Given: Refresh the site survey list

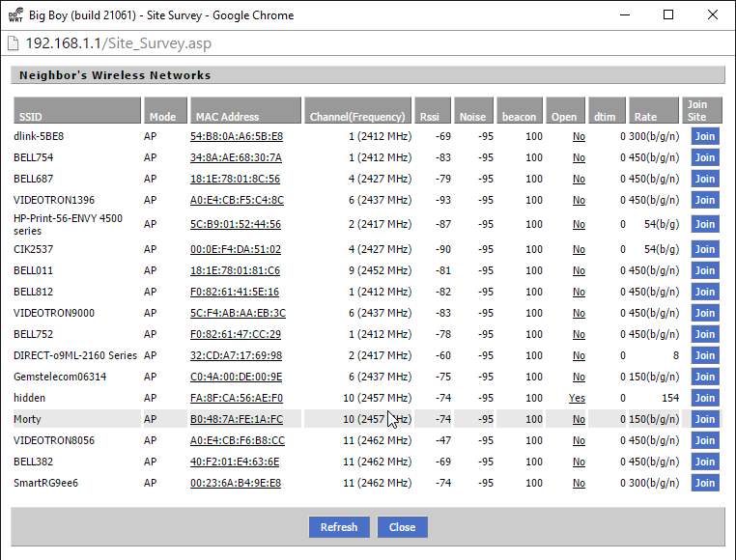Looking at the screenshot, I should [339, 527].
